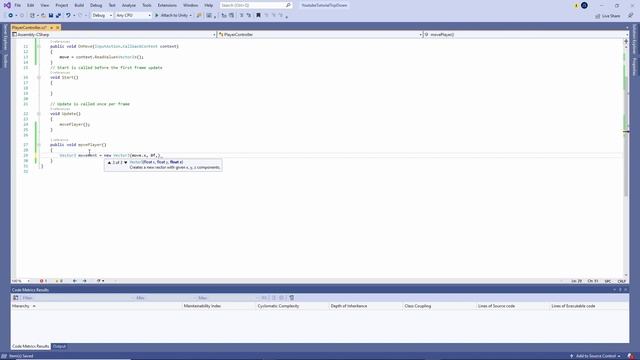
Task: Click the Open File folder icon
Action: tap(43, 16)
